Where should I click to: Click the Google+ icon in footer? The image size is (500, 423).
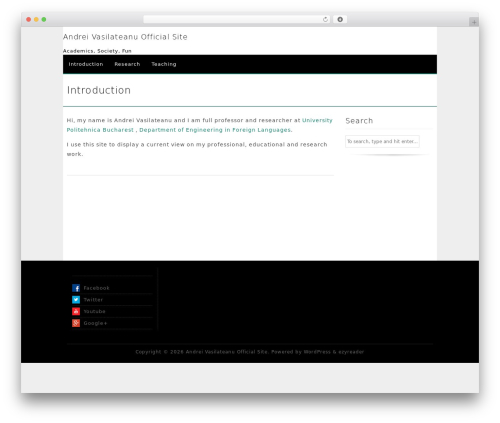pyautogui.click(x=76, y=323)
